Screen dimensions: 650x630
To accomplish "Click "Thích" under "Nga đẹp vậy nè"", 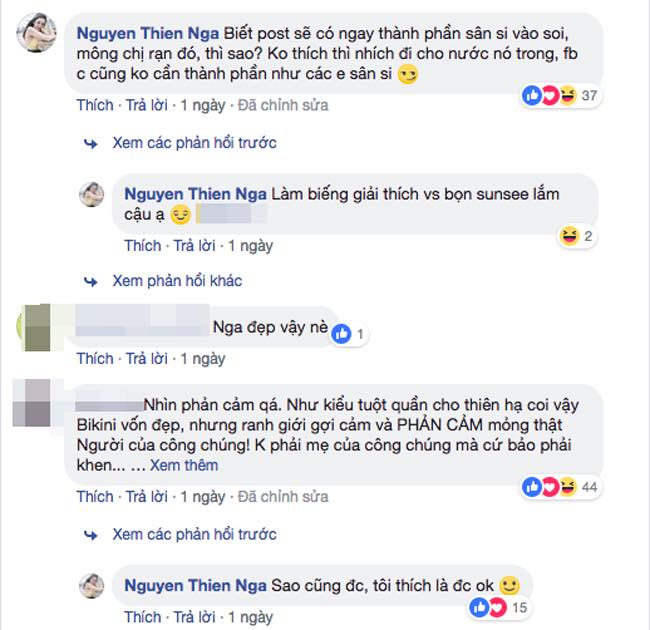I will pyautogui.click(x=95, y=358).
